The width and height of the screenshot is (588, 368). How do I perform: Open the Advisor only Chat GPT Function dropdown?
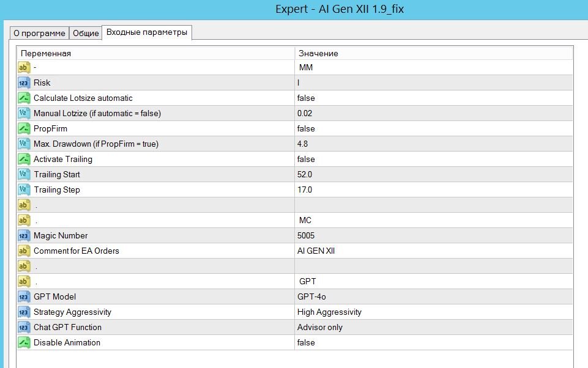[x=433, y=327]
